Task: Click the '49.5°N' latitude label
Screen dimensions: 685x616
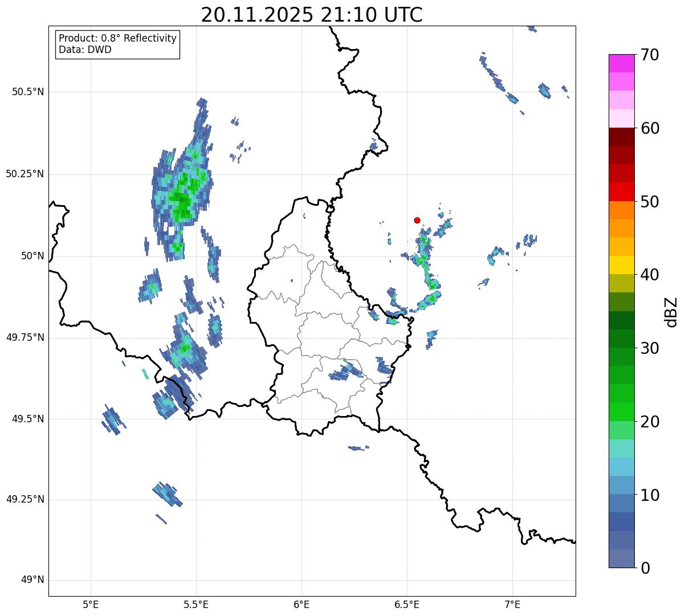Action: click(x=28, y=419)
